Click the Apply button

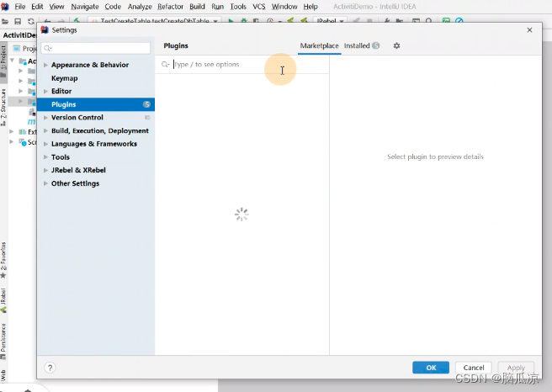tap(516, 368)
